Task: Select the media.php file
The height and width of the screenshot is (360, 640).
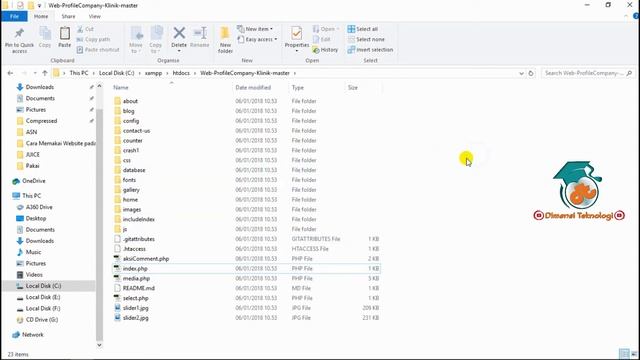Action: coord(136,278)
